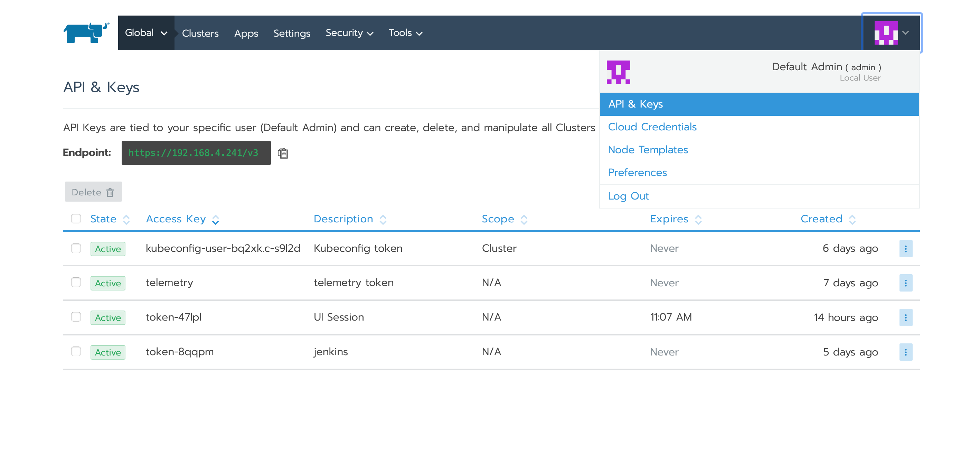Select Cloud Credentials from user menu
This screenshot has height=471, width=980.
pos(652,127)
